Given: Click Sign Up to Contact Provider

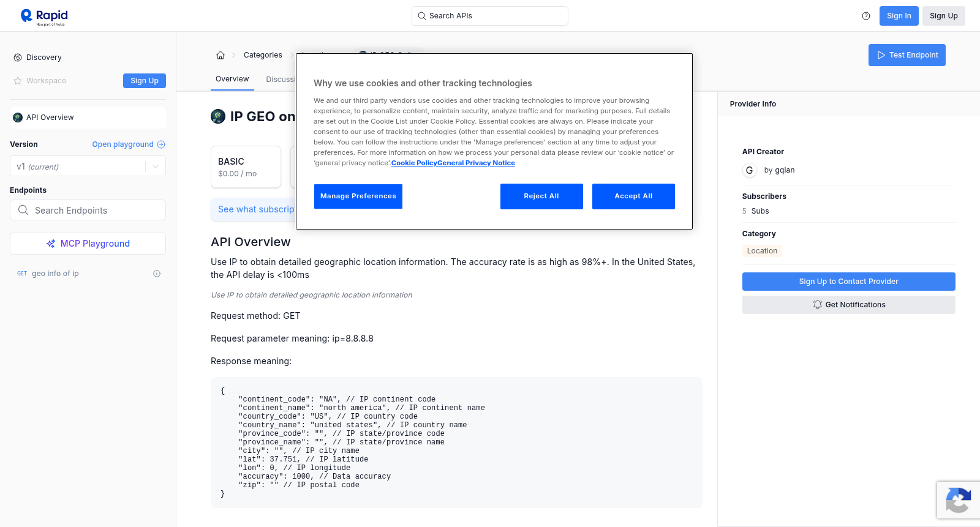Looking at the screenshot, I should [x=848, y=282].
